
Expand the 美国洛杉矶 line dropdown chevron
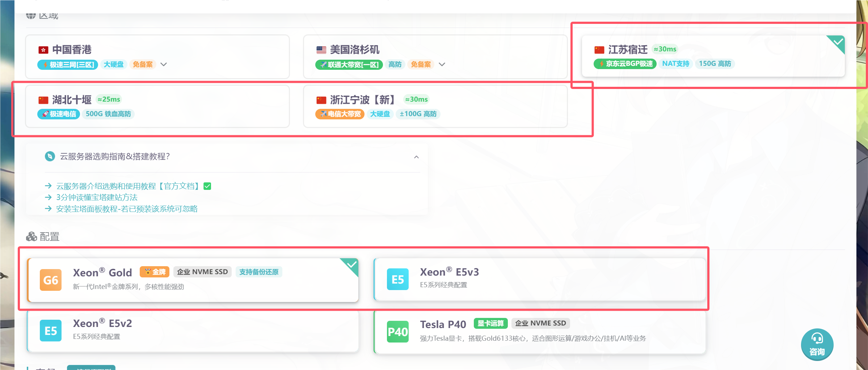[442, 64]
